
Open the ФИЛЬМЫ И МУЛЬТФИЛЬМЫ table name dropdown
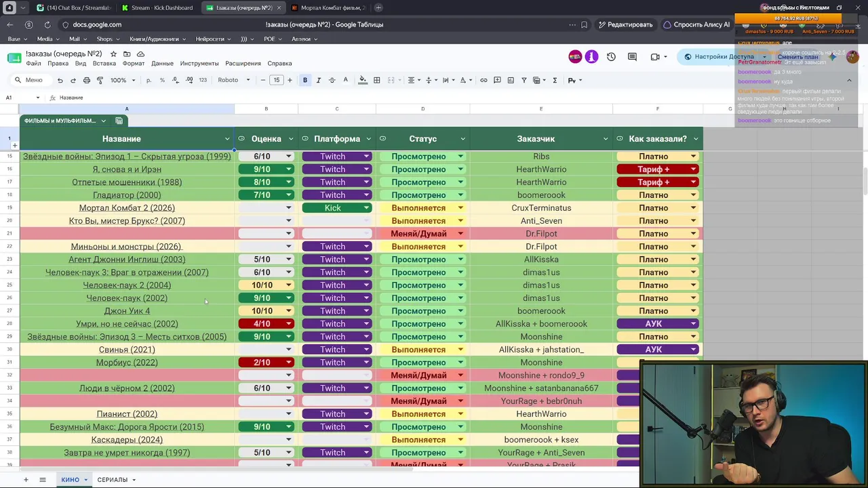pos(104,121)
